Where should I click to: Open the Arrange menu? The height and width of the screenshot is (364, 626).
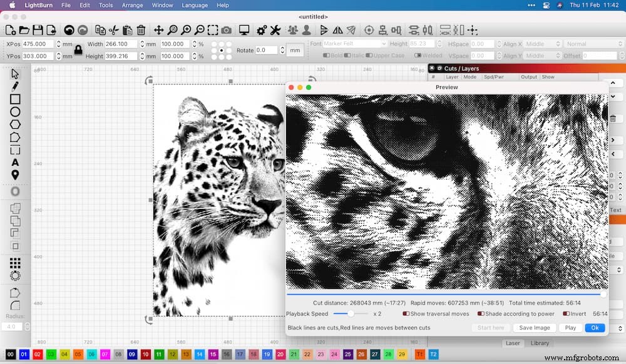(133, 5)
